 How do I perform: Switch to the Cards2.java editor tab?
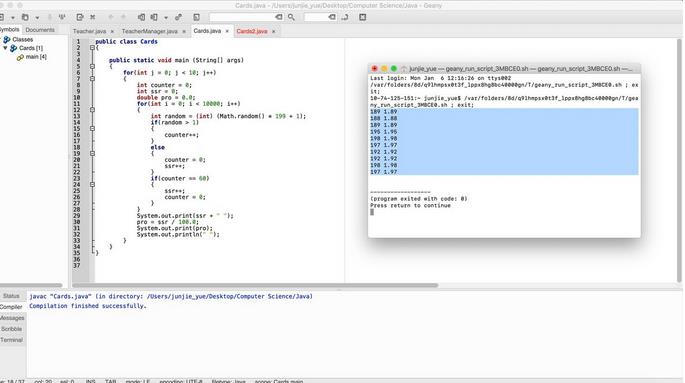[252, 31]
